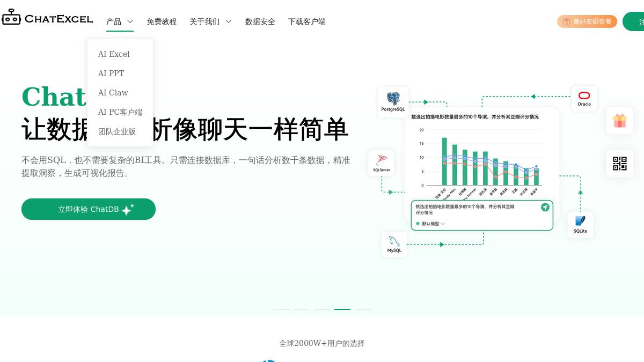
Task: Open the 数据安全 nav link
Action: pyautogui.click(x=260, y=21)
